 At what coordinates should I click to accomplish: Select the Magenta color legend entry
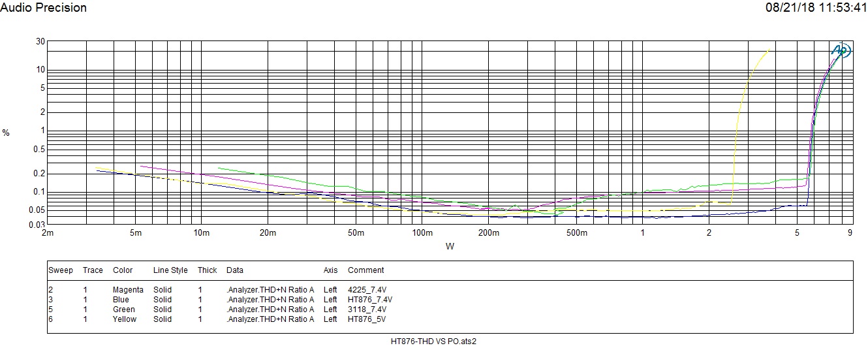tap(128, 290)
